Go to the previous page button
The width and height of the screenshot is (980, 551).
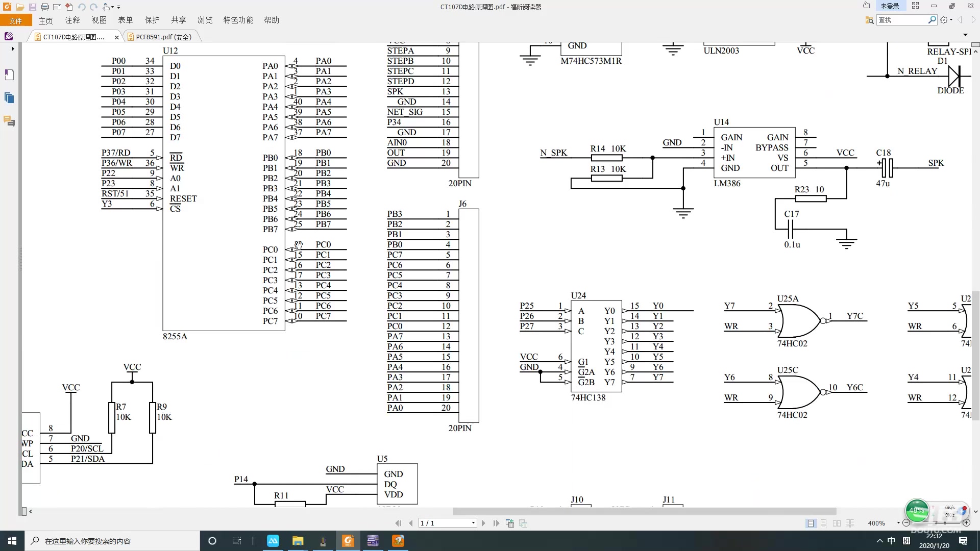[x=411, y=523]
